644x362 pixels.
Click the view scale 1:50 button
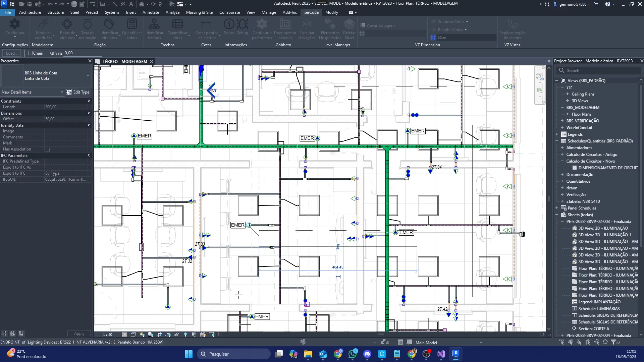click(108, 335)
